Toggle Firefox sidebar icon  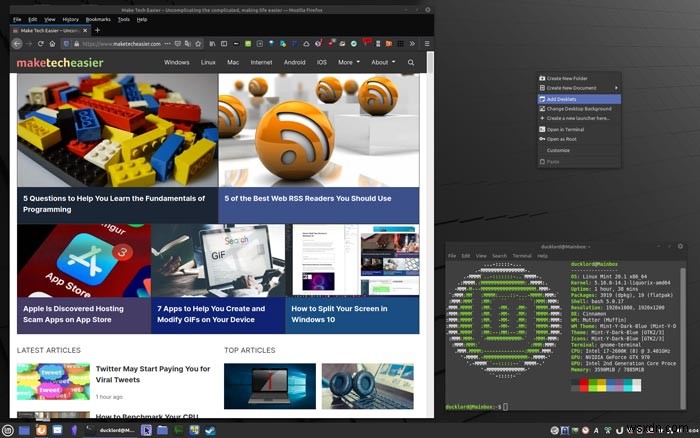click(x=224, y=44)
